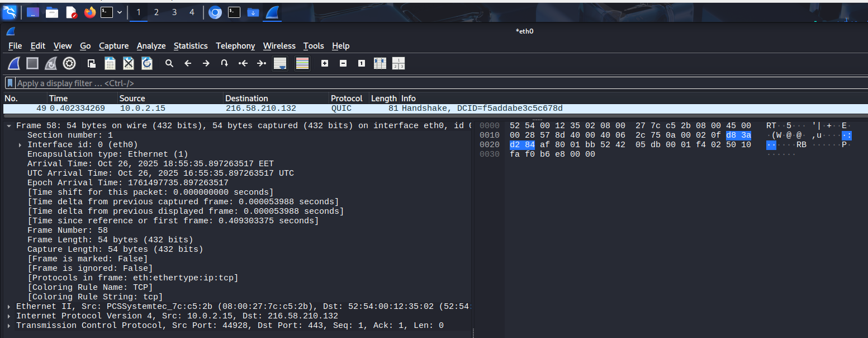Open capture options gear
This screenshot has height=338, width=868.
click(x=69, y=64)
